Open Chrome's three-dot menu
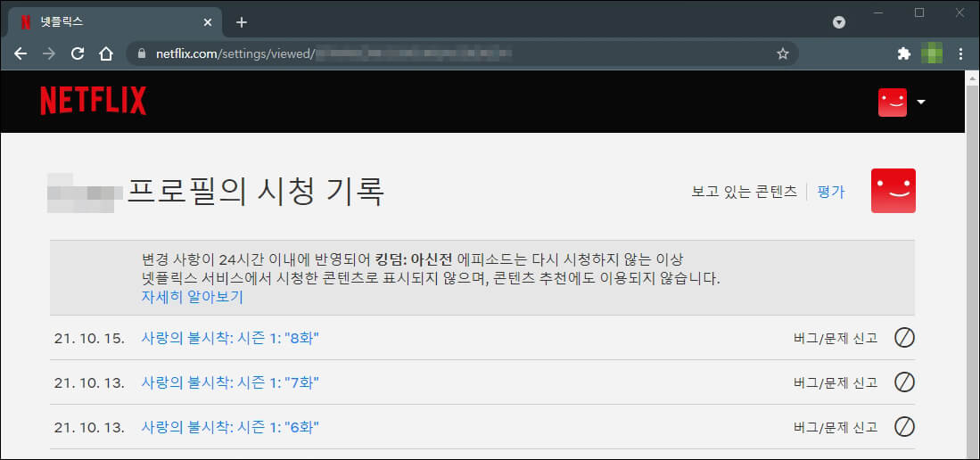The height and width of the screenshot is (460, 980). (961, 53)
